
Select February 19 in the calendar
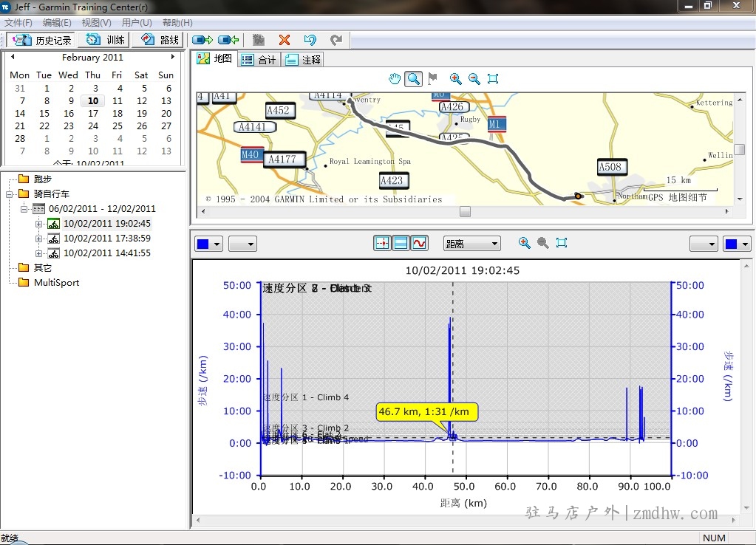[x=142, y=113]
